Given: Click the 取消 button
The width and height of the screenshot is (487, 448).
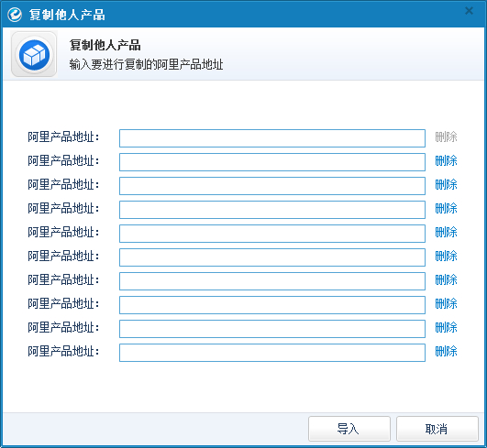Looking at the screenshot, I should tap(437, 429).
